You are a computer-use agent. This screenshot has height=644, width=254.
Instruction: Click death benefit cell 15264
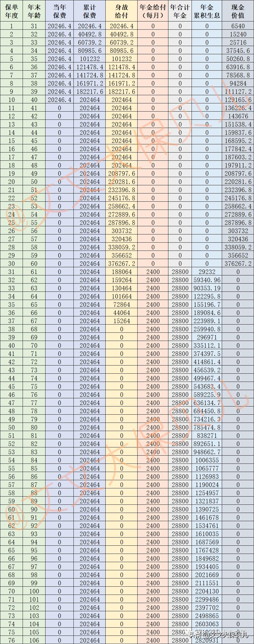pyautogui.click(x=121, y=321)
